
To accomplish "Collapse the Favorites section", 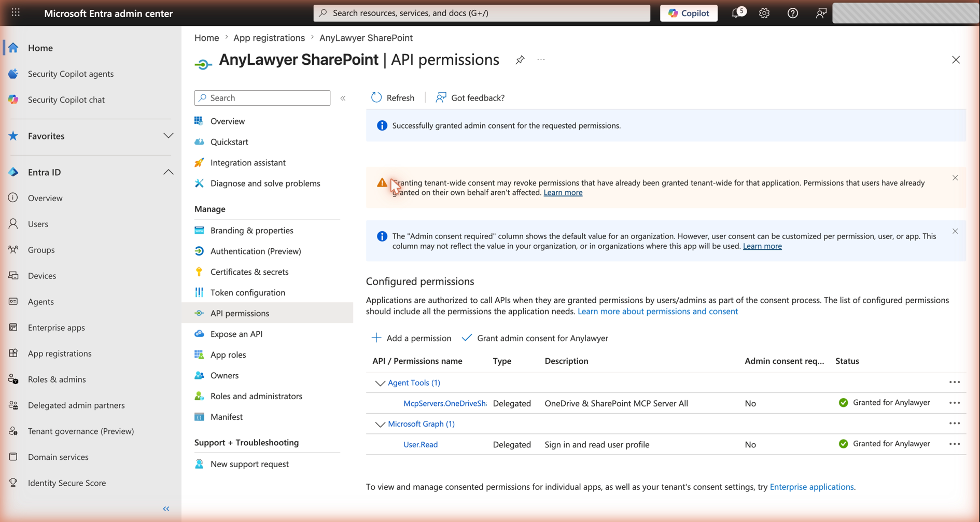I will coord(168,136).
